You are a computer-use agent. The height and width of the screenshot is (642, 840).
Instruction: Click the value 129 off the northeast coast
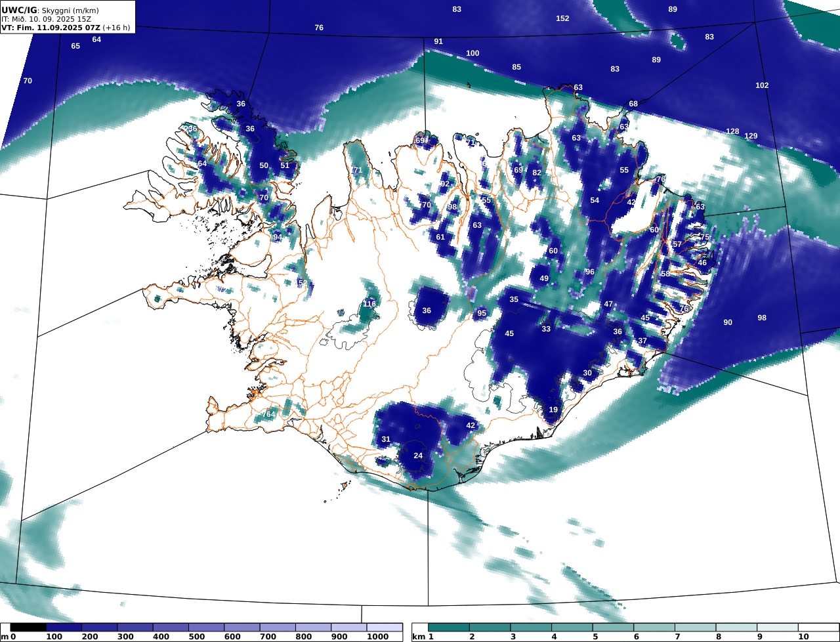click(751, 136)
